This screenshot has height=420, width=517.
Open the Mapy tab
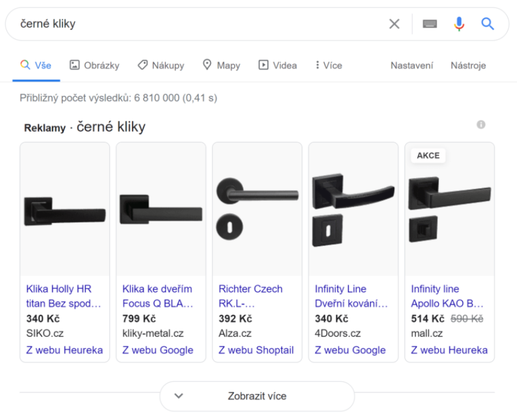[x=221, y=65]
